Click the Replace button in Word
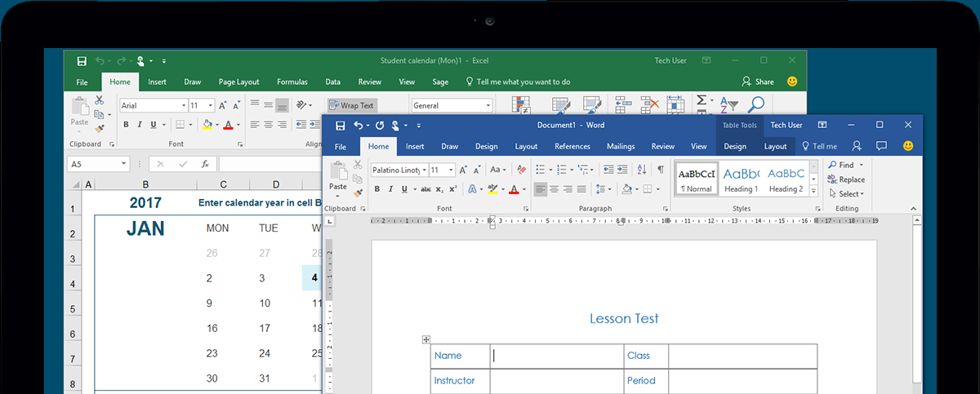The width and height of the screenshot is (980, 394). [x=846, y=179]
